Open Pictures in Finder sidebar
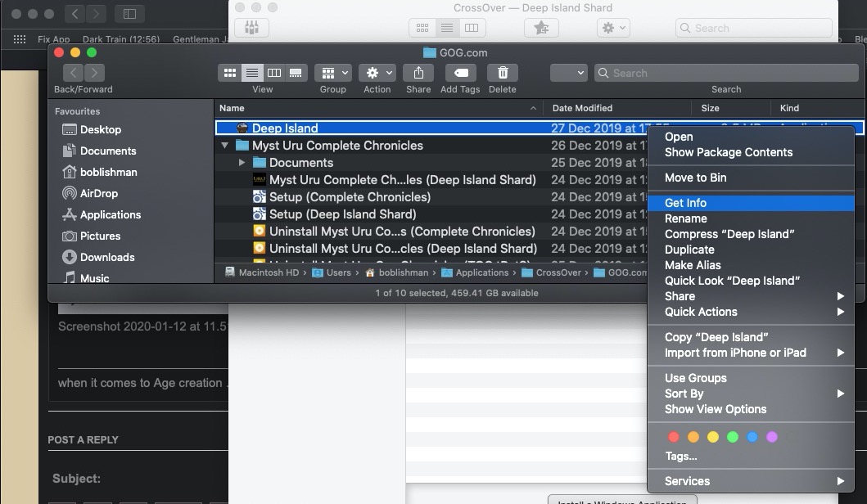Screen dimensions: 867x504 point(91,236)
